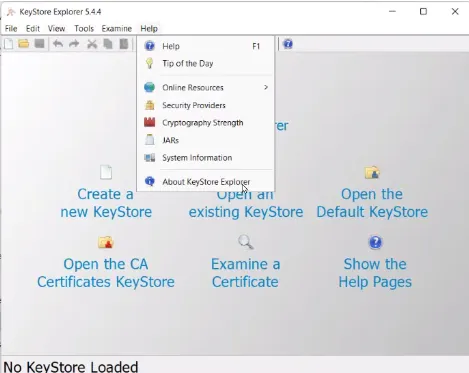Screen dimensions: 469x373
Task: Click the padlock Security Providers icon
Action: tap(150, 105)
